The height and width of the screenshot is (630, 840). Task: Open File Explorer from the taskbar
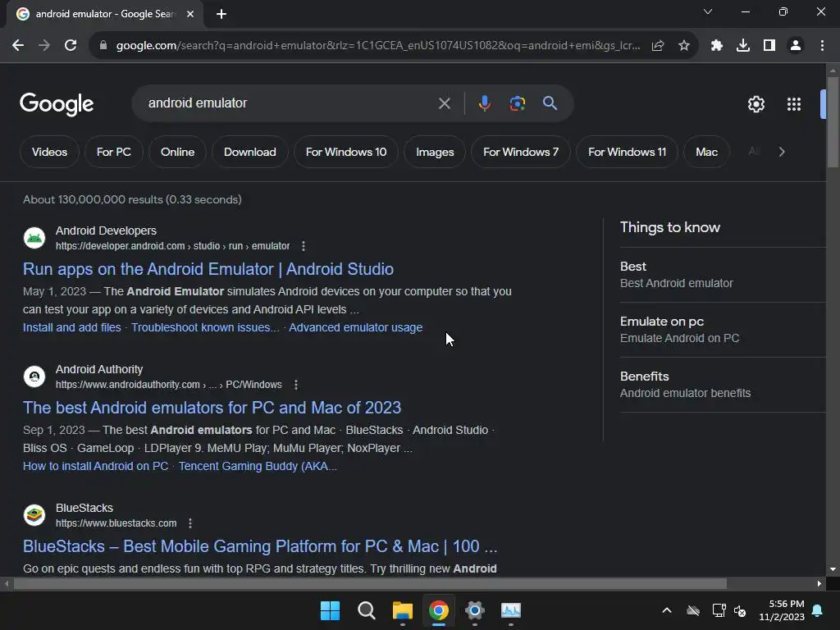(402, 610)
